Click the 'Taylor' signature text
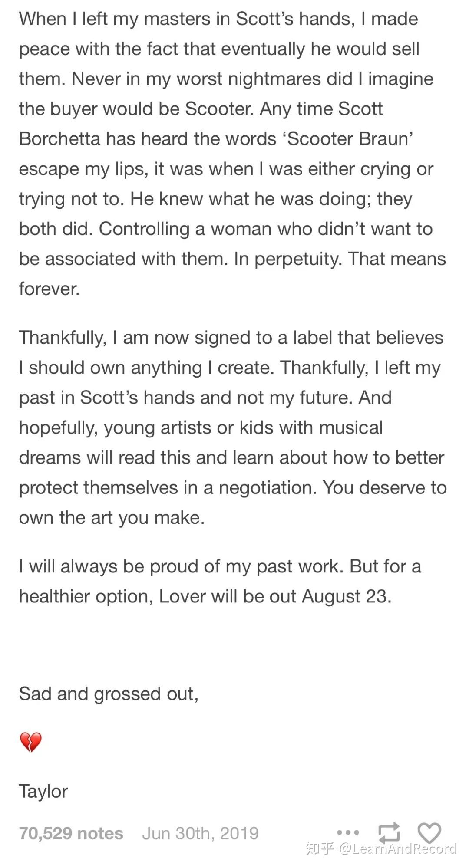The height and width of the screenshot is (868, 469). click(43, 791)
